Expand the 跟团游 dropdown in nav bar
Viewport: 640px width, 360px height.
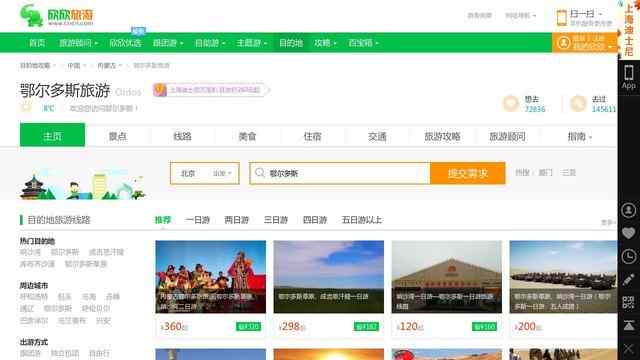coord(168,43)
